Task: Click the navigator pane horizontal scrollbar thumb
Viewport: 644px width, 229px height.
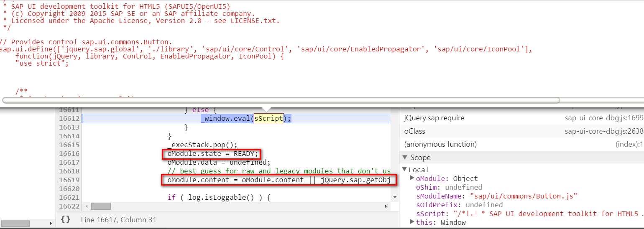Action: point(15,223)
